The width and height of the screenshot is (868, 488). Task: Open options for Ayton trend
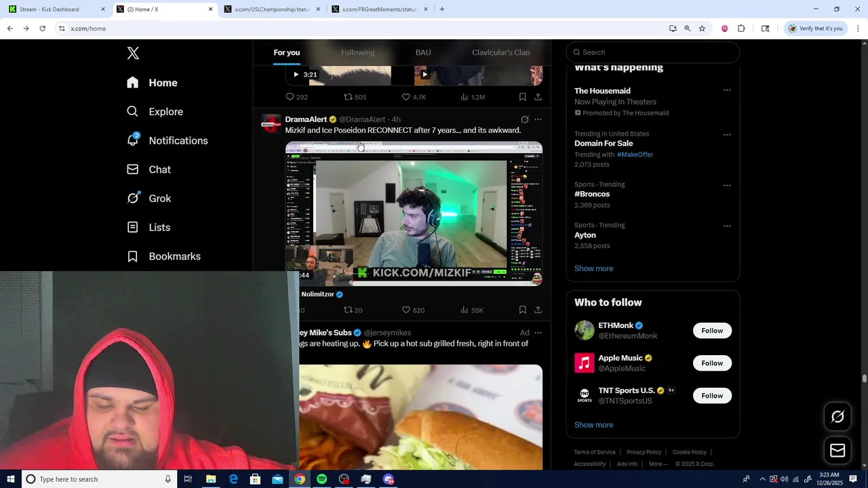pos(727,226)
